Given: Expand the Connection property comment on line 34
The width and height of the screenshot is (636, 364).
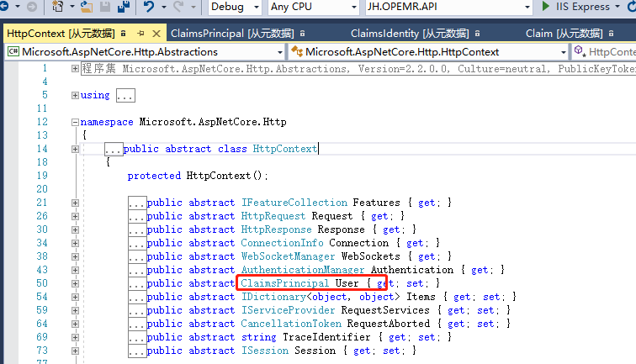Looking at the screenshot, I should (x=75, y=243).
